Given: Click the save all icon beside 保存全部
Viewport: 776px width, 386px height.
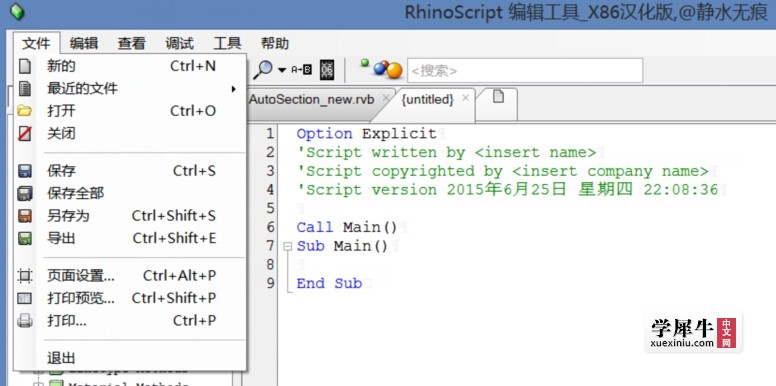Looking at the screenshot, I should 25,193.
